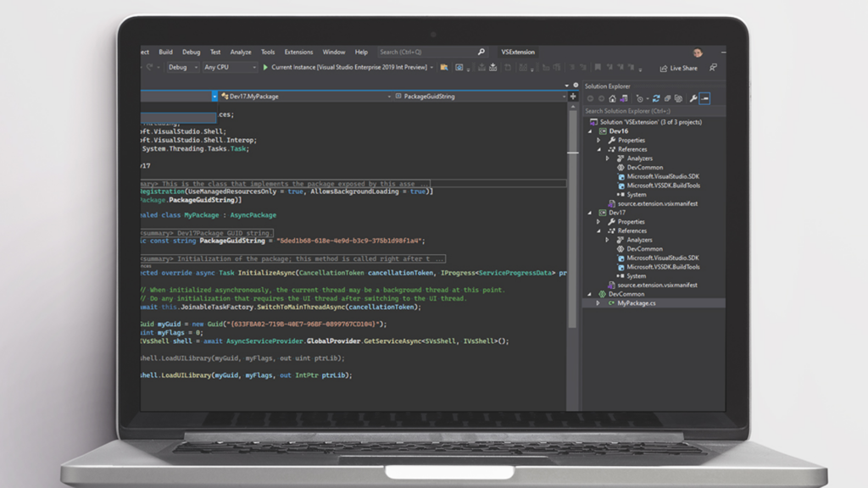The width and height of the screenshot is (868, 488).
Task: Click the Dev16 project icon
Action: (x=603, y=131)
